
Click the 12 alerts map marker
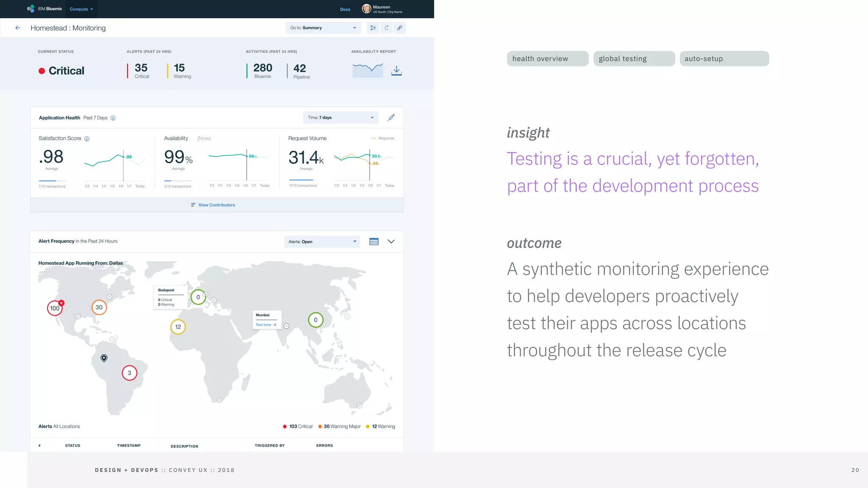178,327
